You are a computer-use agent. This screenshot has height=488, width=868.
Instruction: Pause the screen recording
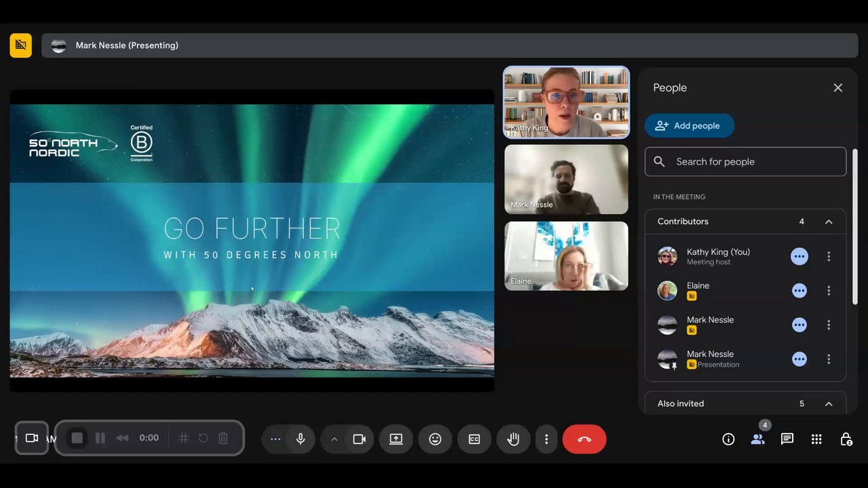tap(100, 438)
